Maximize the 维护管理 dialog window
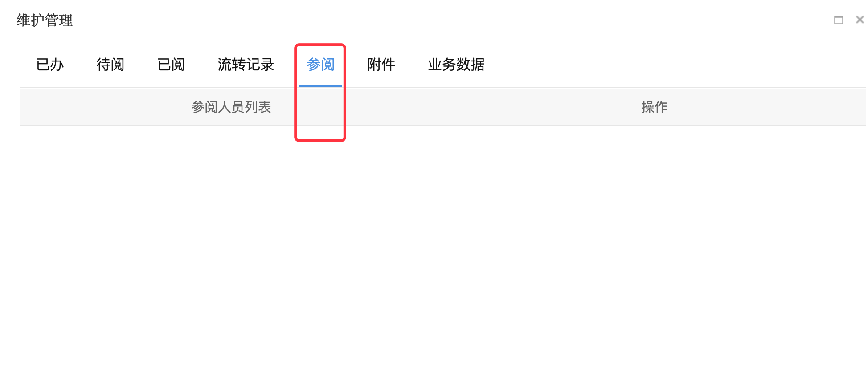Image resolution: width=868 pixels, height=389 pixels. [x=839, y=20]
